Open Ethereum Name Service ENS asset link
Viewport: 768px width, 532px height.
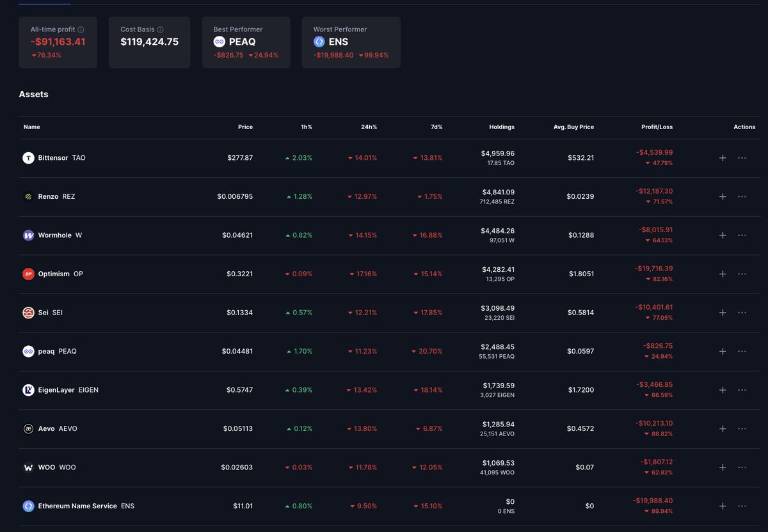[86, 506]
